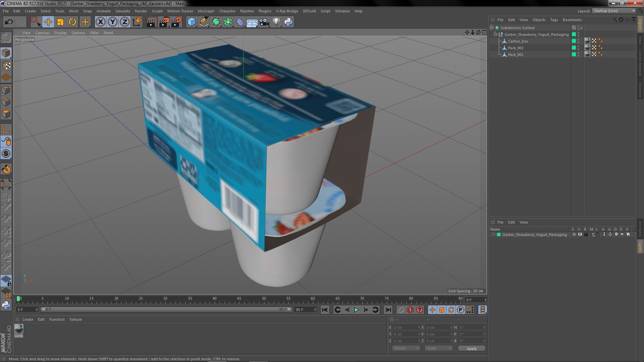The width and height of the screenshot is (644, 362).
Task: Switch to the Takes side tab
Action: [x=640, y=40]
